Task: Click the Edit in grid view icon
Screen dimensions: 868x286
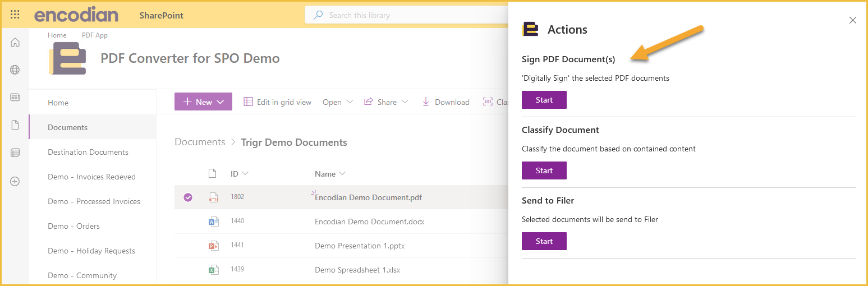Action: [x=248, y=102]
